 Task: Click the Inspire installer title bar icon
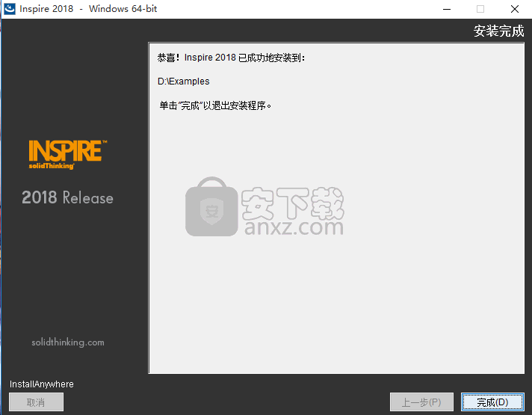coord(10,9)
